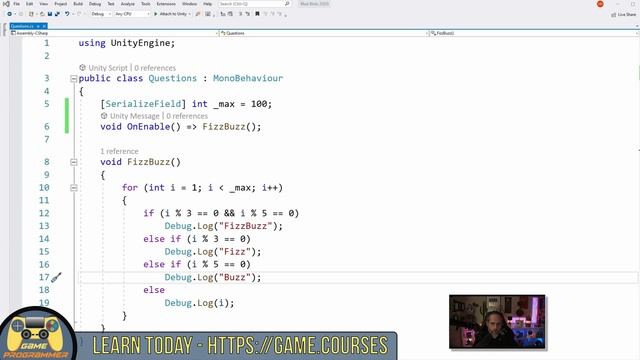Click the New Project toolbar icon
Image resolution: width=640 pixels, height=360 pixels.
click(x=31, y=14)
